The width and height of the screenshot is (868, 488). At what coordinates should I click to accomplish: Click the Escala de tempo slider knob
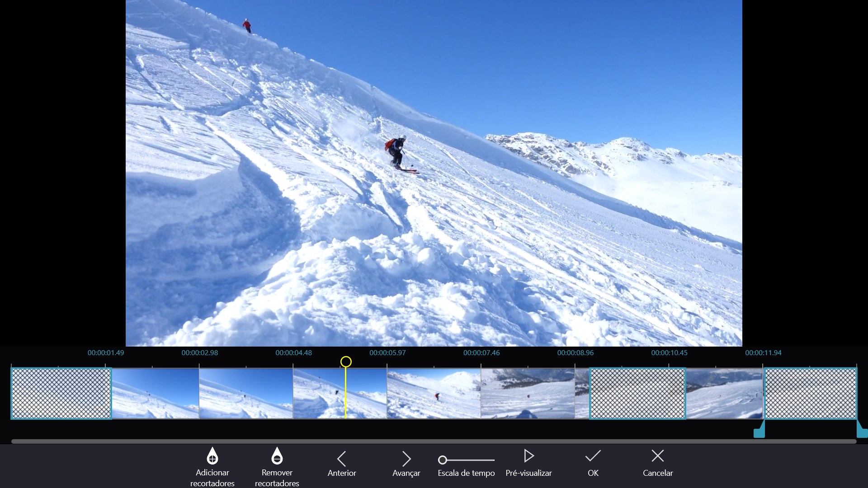(443, 459)
